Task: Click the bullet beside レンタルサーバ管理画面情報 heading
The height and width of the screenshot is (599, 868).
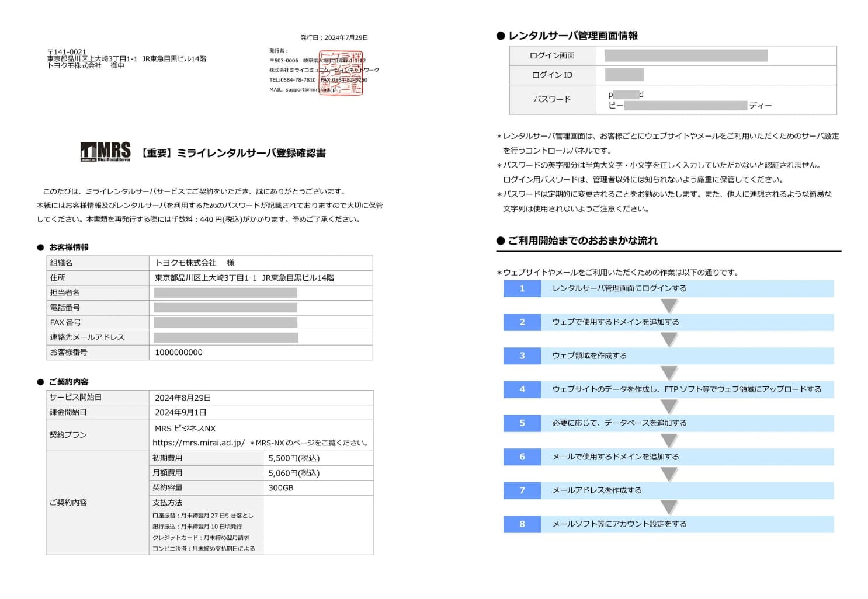Action: point(500,36)
